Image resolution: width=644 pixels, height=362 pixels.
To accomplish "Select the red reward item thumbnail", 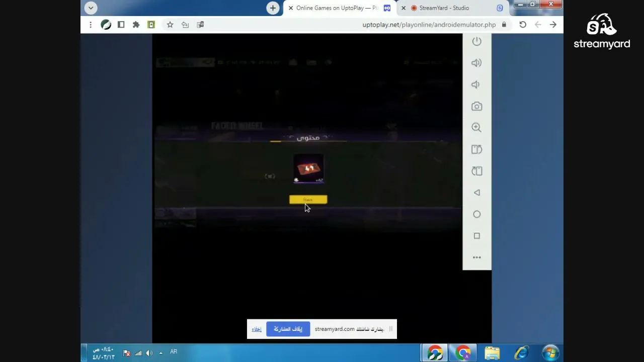I will 308,169.
